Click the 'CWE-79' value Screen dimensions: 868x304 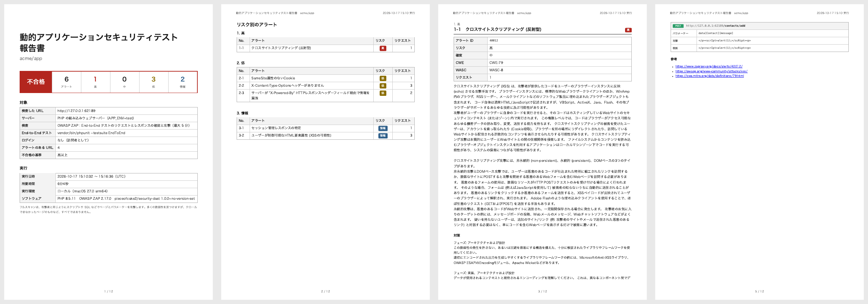(496, 63)
